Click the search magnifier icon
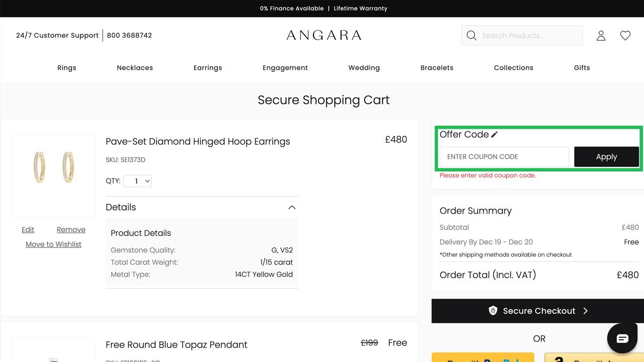This screenshot has width=644, height=362. coord(471,36)
